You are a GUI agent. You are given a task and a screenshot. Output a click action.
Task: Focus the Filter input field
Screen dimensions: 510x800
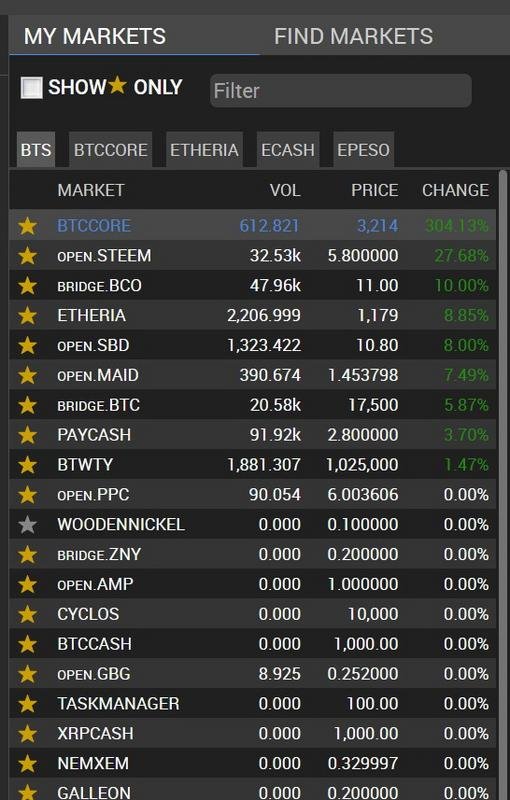coord(341,91)
